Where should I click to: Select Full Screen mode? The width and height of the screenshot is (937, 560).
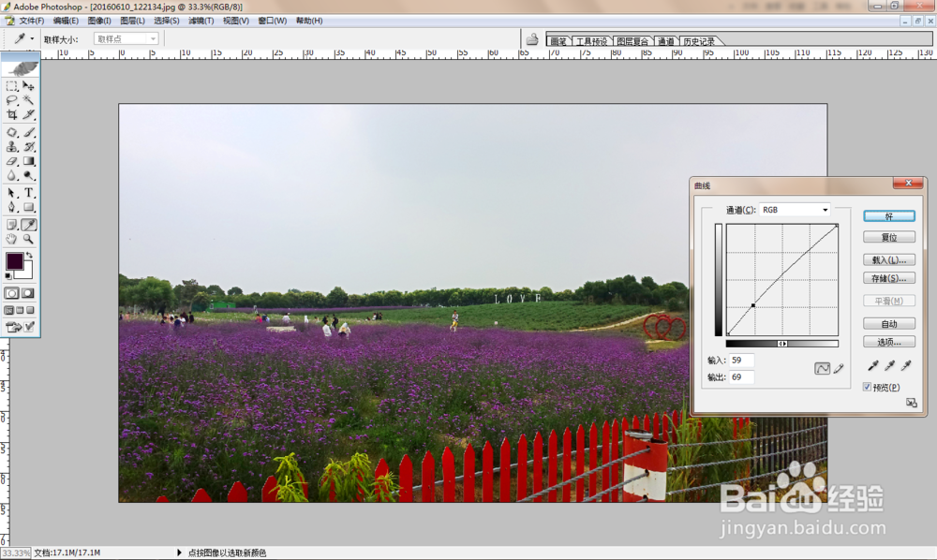(x=31, y=311)
